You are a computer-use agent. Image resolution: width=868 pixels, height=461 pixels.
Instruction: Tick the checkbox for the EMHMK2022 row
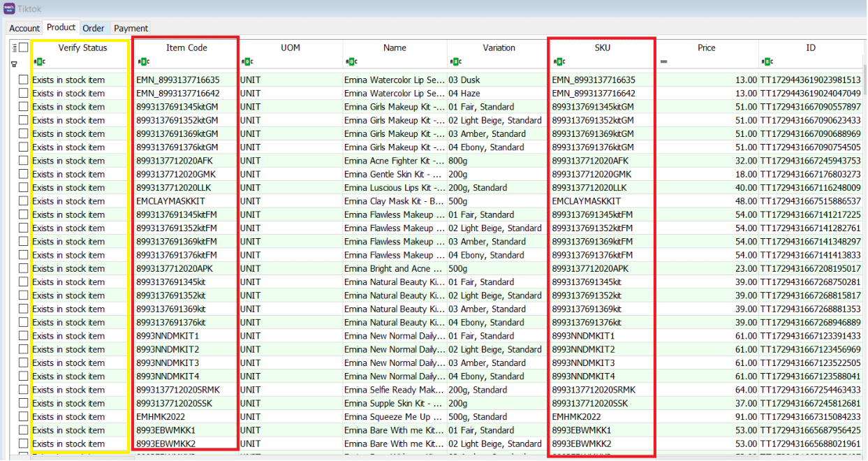pos(24,417)
